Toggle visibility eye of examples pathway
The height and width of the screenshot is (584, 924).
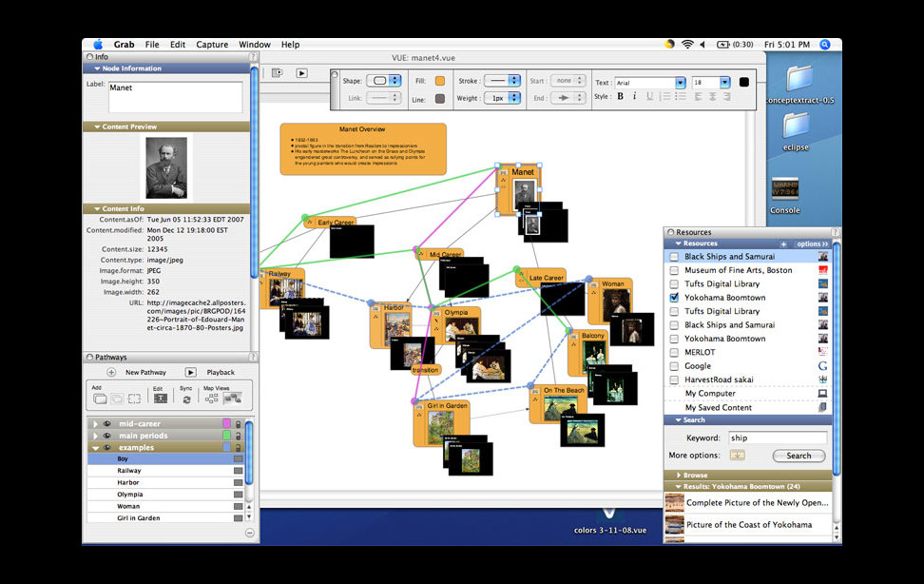pos(107,448)
